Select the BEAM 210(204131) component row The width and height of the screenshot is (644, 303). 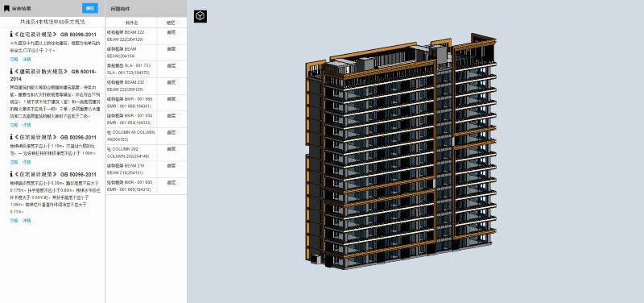pos(147,169)
